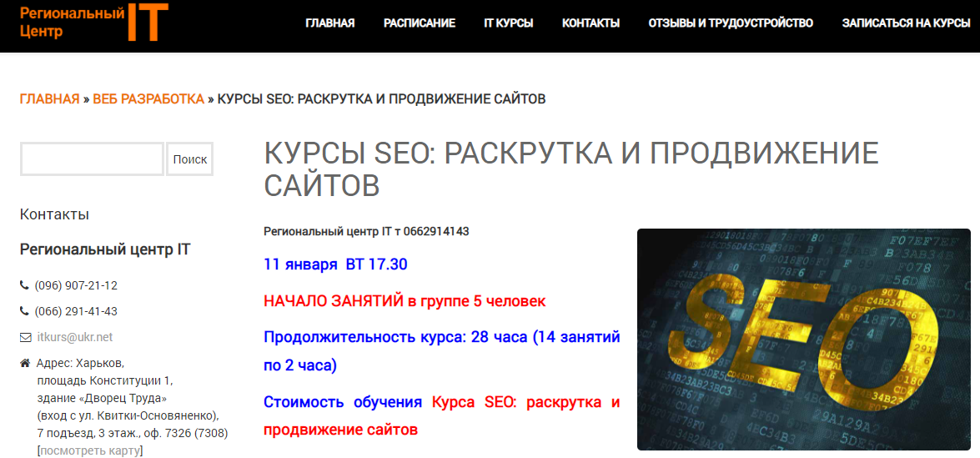The image size is (980, 458).
Task: Follow the ВЕБ РАЗРАБОТКА breadcrumb link
Action: pyautogui.click(x=148, y=99)
